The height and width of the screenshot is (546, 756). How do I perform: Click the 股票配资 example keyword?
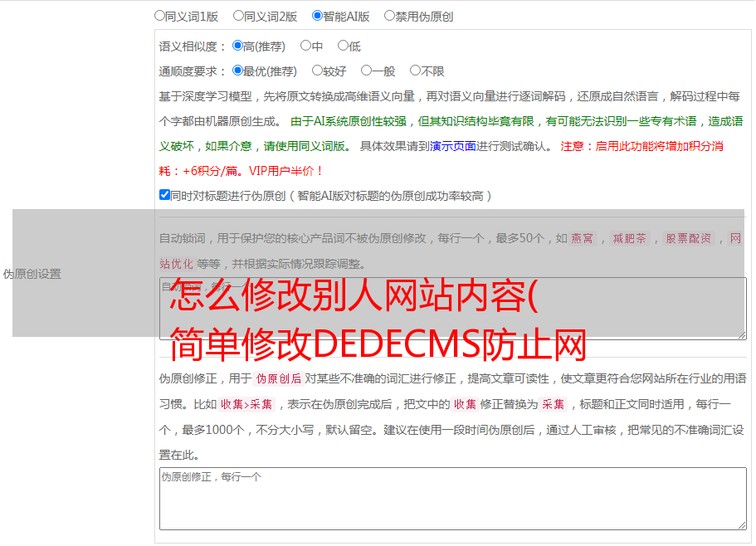pyautogui.click(x=689, y=238)
